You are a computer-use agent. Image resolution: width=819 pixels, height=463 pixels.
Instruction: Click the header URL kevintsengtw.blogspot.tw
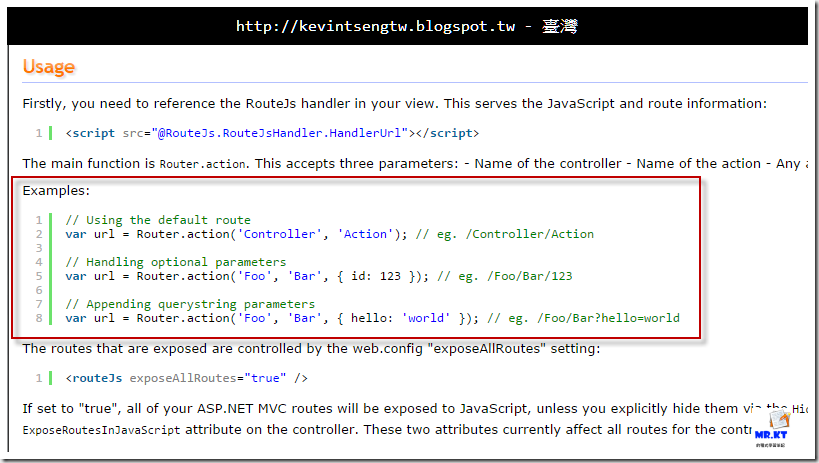click(376, 26)
